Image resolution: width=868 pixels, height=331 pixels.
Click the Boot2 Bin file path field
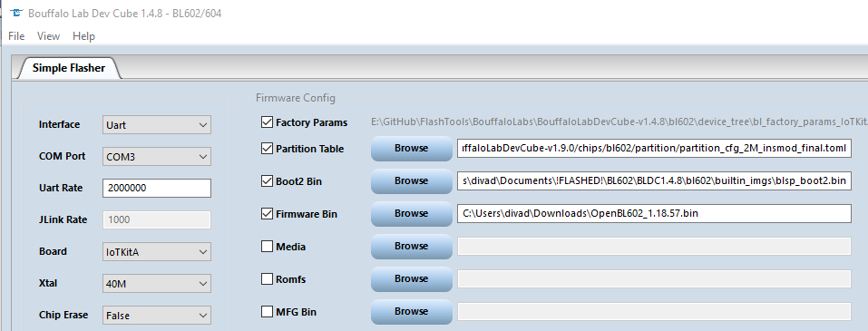pos(654,181)
